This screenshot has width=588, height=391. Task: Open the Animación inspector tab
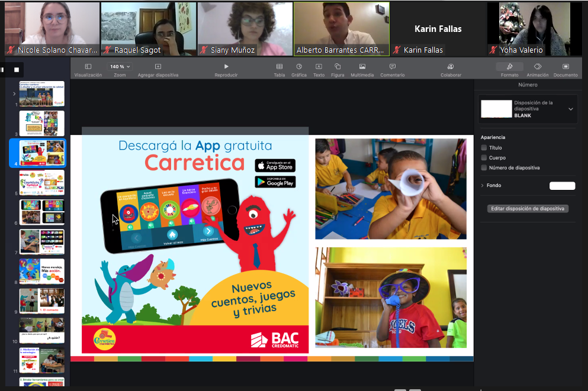tap(538, 70)
